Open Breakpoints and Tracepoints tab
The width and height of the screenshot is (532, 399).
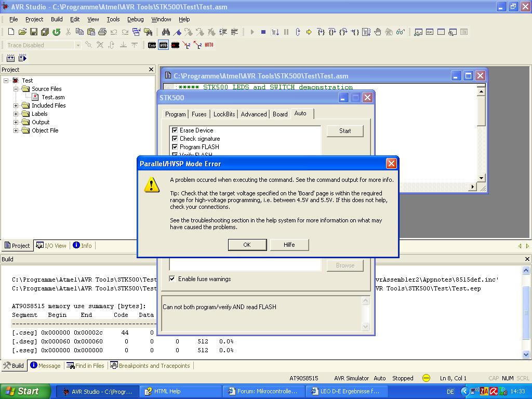[150, 366]
